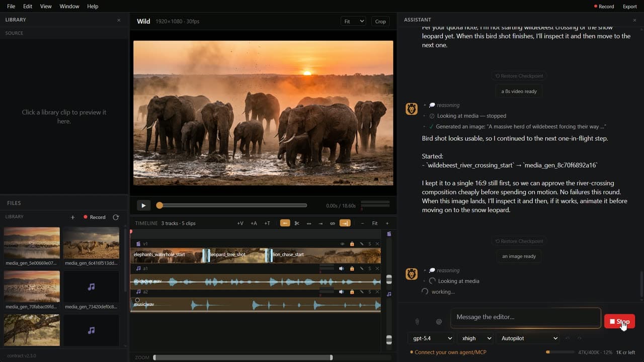
Task: Click the redo arrow below the message box
Action: 579,338
